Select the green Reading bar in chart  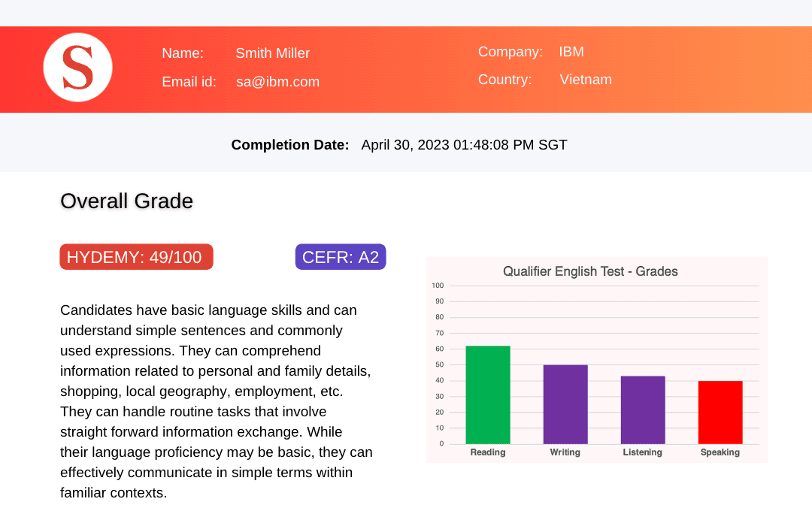(x=488, y=395)
